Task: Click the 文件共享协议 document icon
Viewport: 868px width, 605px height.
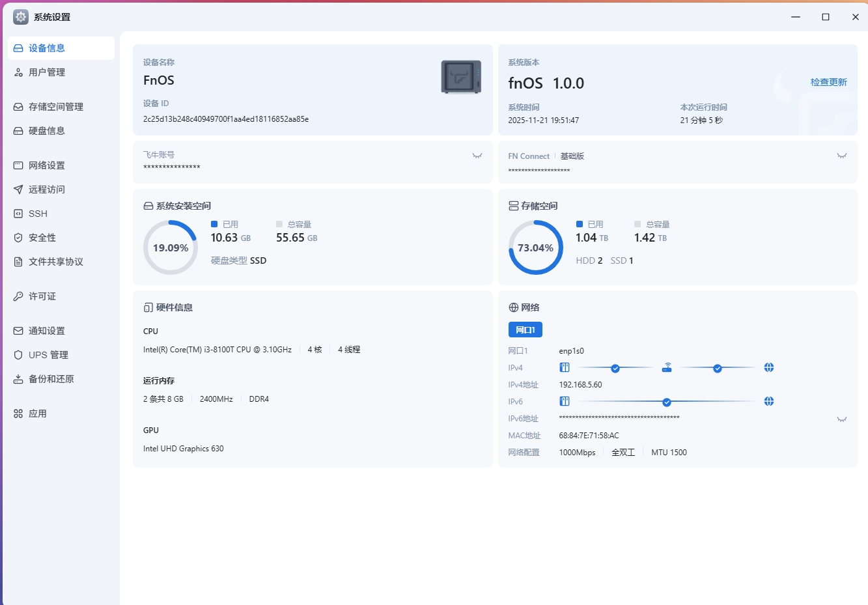Action: point(18,262)
